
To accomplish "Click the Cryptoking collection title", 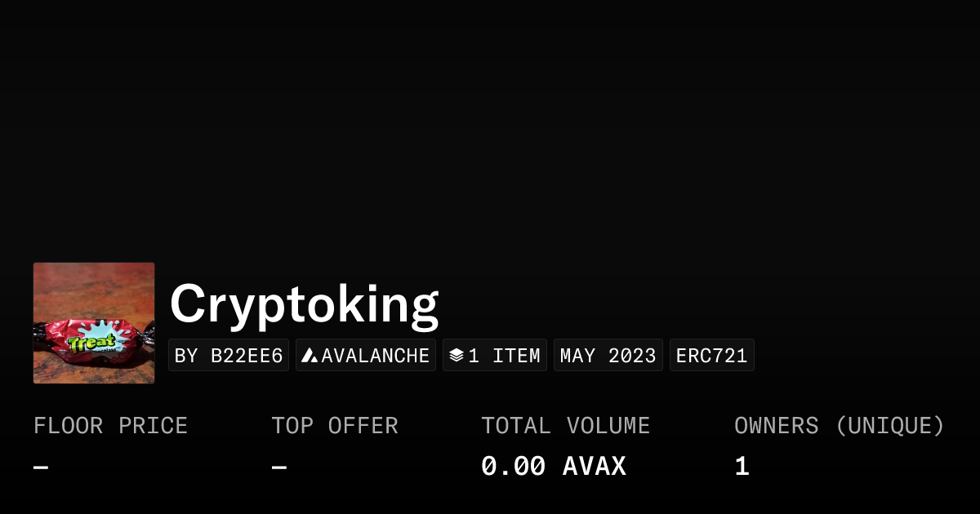I will 304,304.
